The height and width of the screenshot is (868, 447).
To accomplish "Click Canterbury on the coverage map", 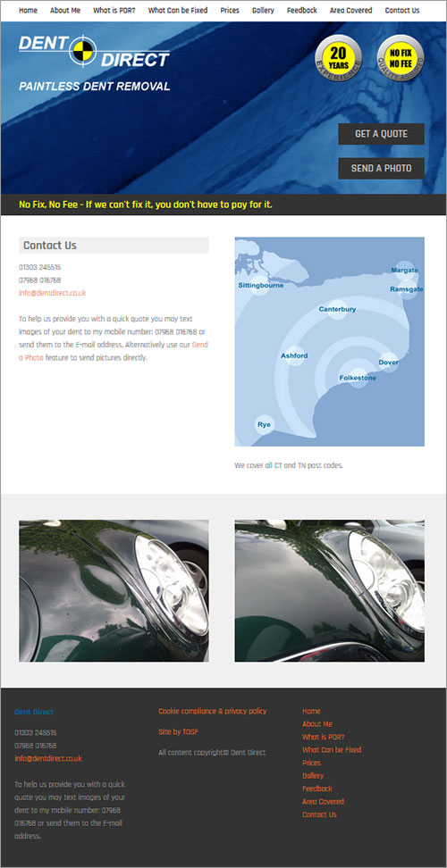I will coord(337,310).
